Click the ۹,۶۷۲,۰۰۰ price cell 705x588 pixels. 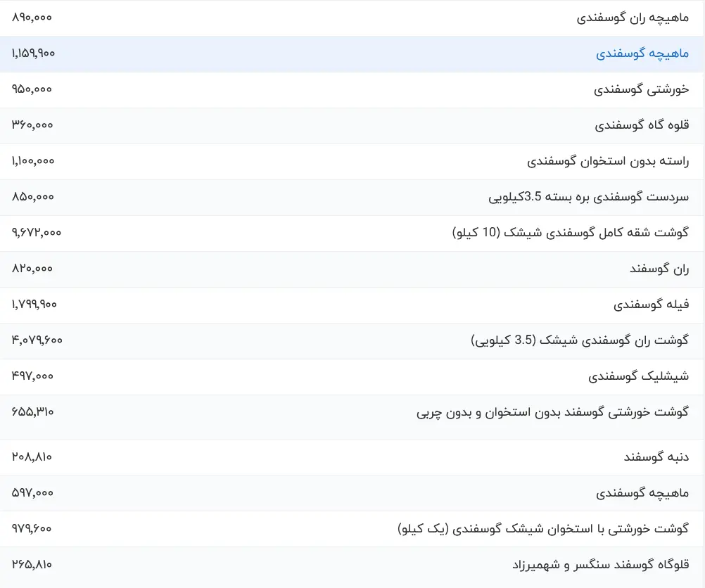(37, 233)
